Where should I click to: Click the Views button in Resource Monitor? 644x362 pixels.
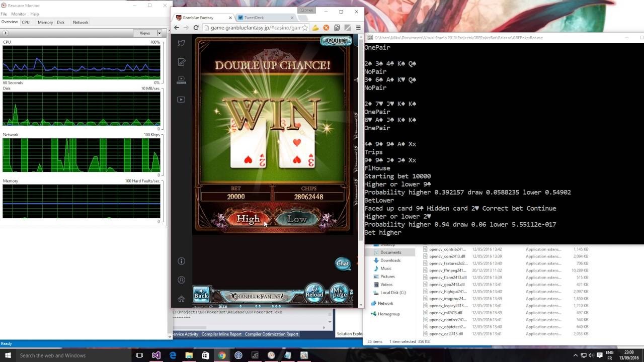(145, 33)
